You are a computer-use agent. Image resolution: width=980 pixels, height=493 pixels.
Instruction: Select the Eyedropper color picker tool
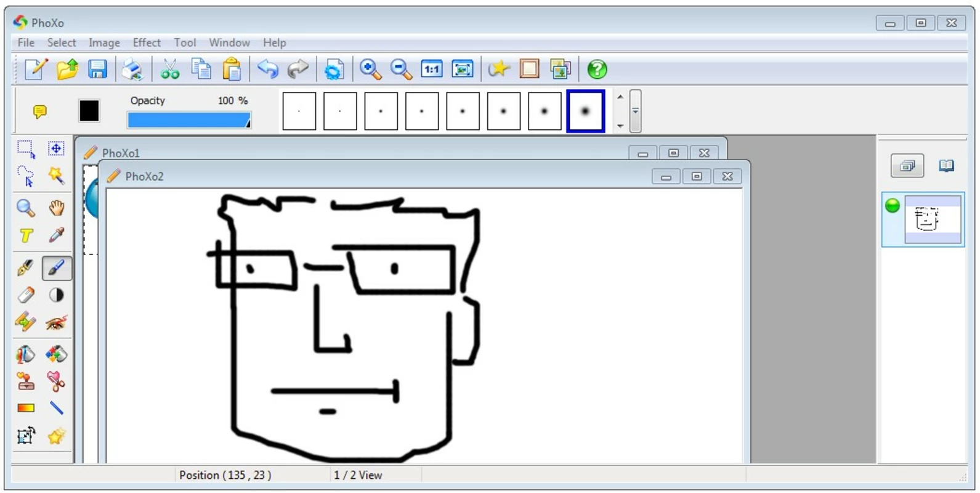tap(56, 235)
